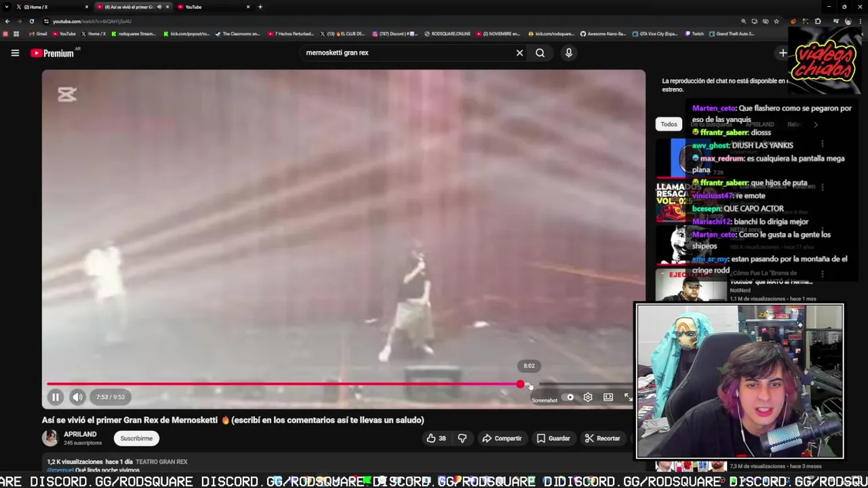Open the 'Grand Theft Auto 3...' bookmark
This screenshot has height=488, width=868.
coord(732,33)
